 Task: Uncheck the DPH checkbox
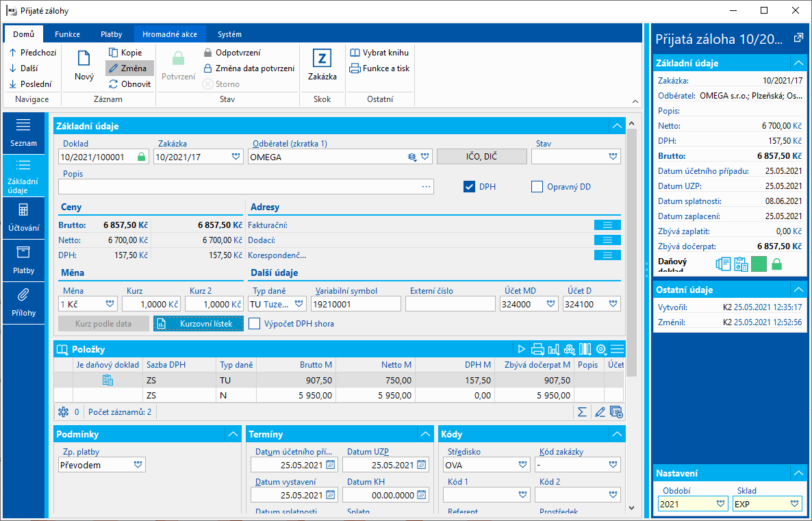469,187
